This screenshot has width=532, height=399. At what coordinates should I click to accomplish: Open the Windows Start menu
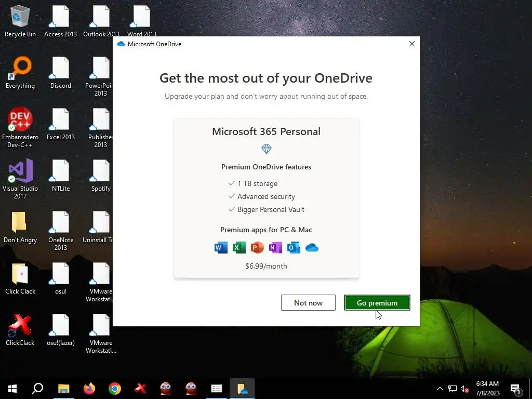pyautogui.click(x=12, y=389)
